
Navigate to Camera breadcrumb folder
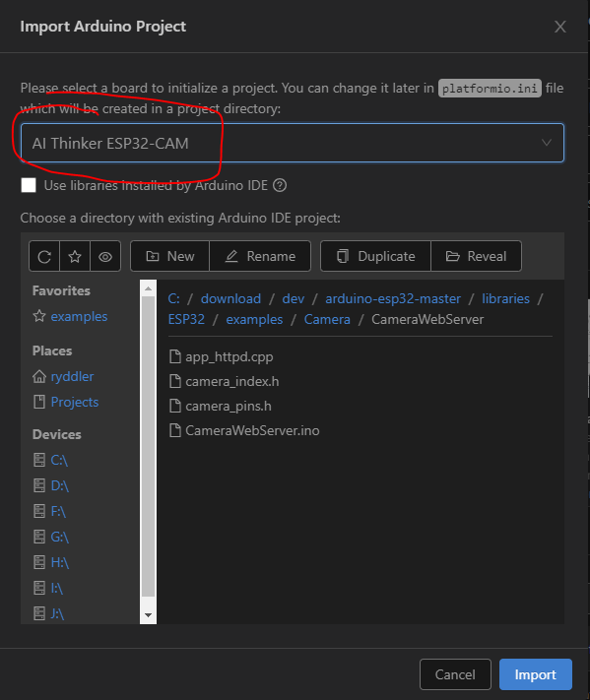point(327,320)
